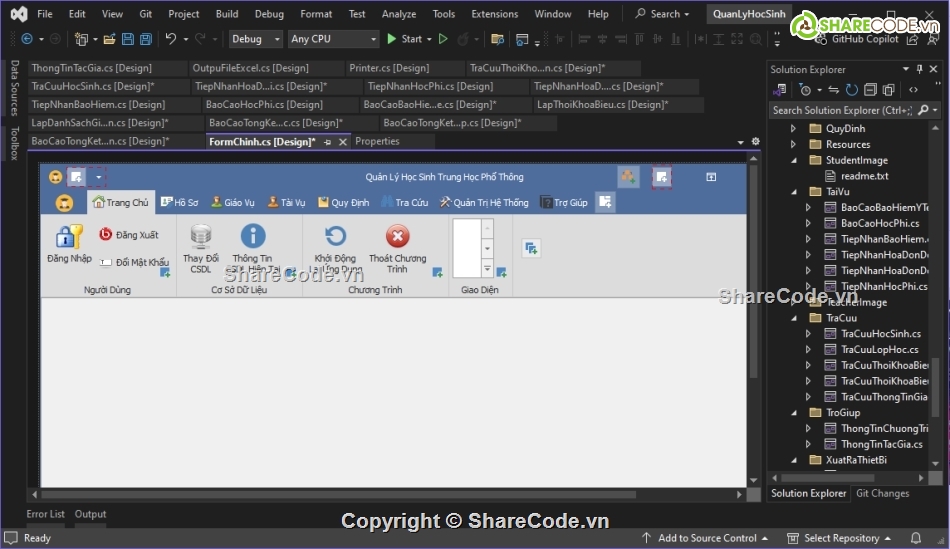
Task: Click the Search Solution Explorer field
Action: (x=842, y=110)
